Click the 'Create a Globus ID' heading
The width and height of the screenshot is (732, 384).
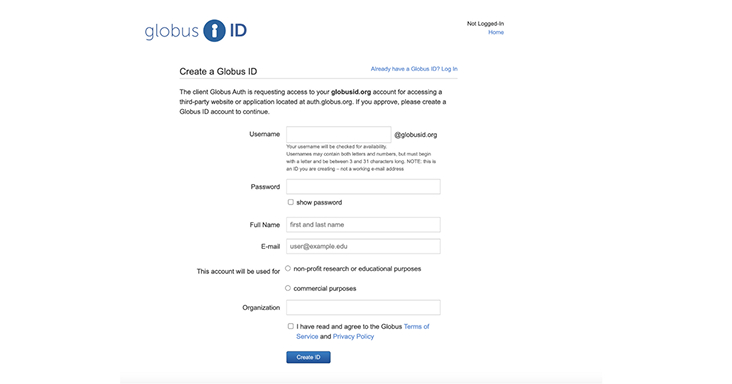pyautogui.click(x=218, y=71)
